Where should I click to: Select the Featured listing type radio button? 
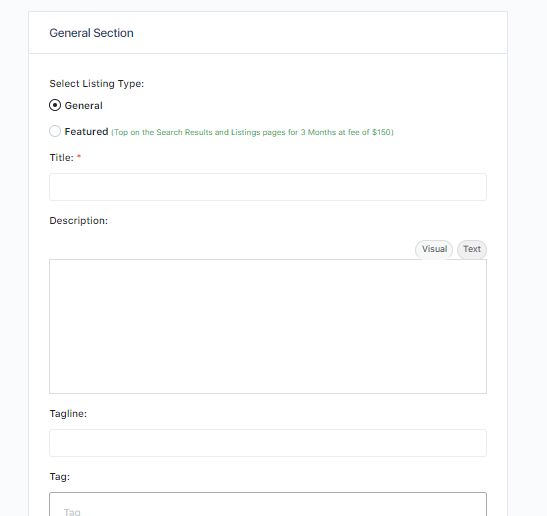click(x=55, y=131)
